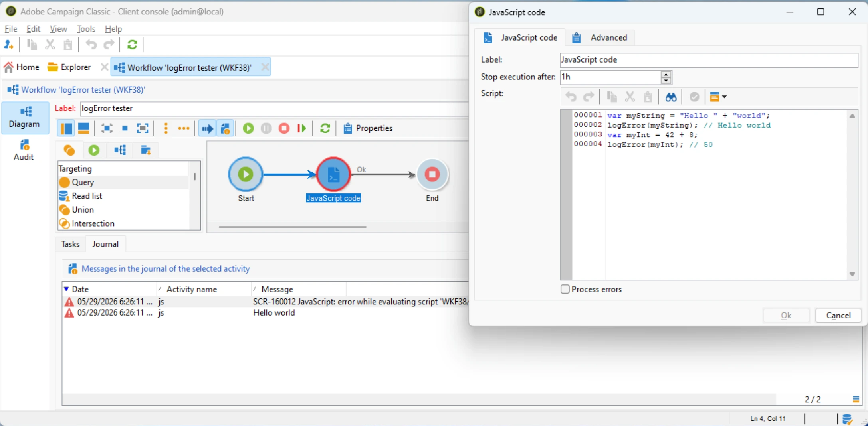
Task: Click the workflow Label input field
Action: coord(274,108)
